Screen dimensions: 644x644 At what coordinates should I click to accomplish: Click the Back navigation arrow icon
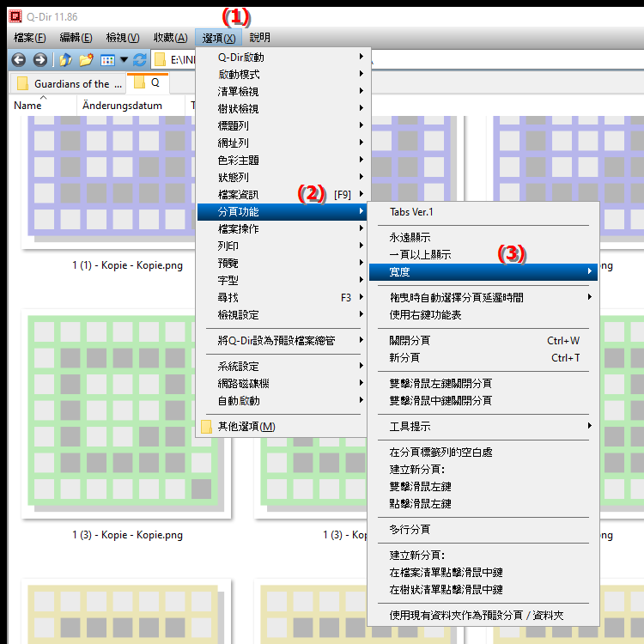coord(19,60)
